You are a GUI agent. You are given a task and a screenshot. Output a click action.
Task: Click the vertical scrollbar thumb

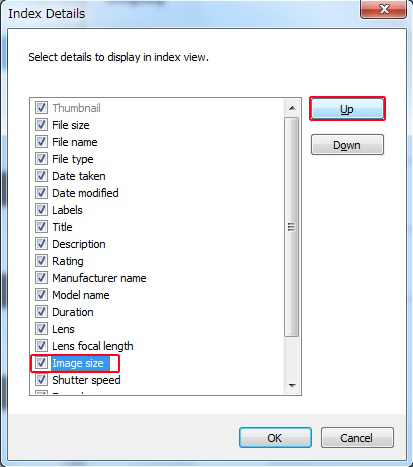[x=292, y=227]
